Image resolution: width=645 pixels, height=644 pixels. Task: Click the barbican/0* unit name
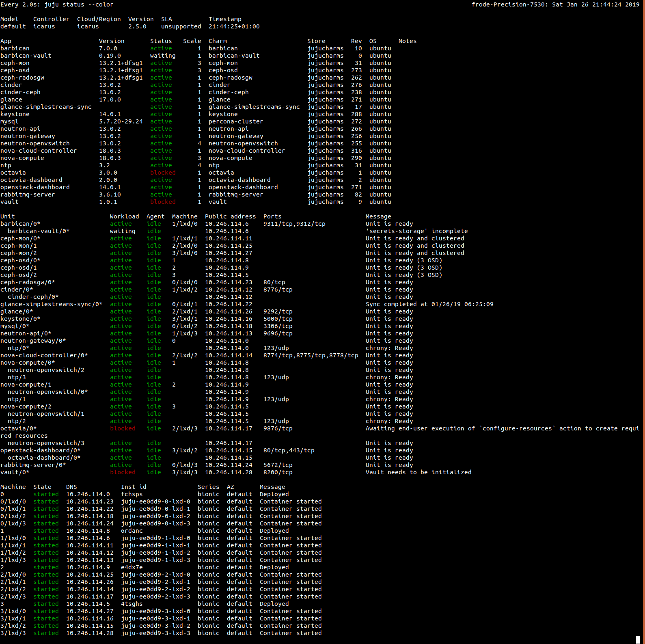20,224
